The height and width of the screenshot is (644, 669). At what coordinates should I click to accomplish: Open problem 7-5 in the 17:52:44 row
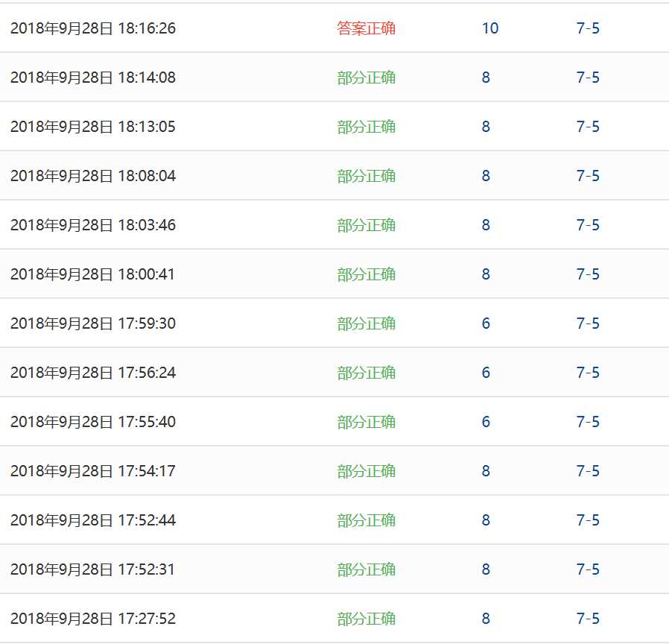point(588,520)
